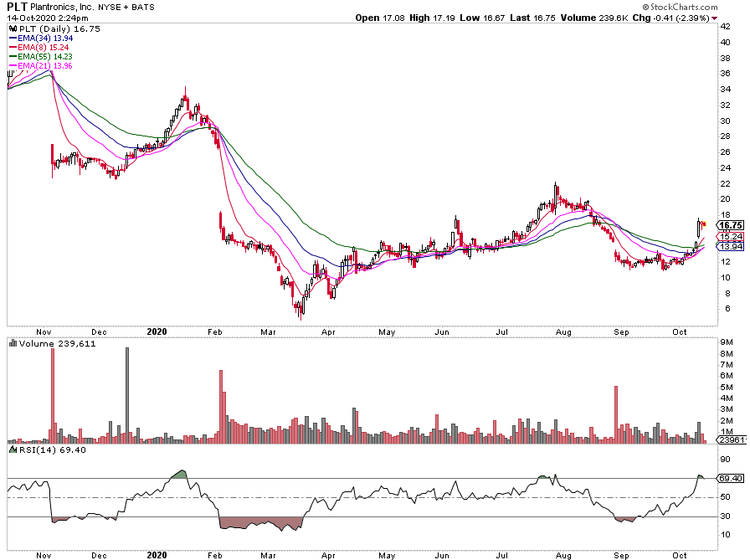This screenshot has width=750, height=560.
Task: Click the candlestick icon beside PLT (Daily)
Action: 13,28
